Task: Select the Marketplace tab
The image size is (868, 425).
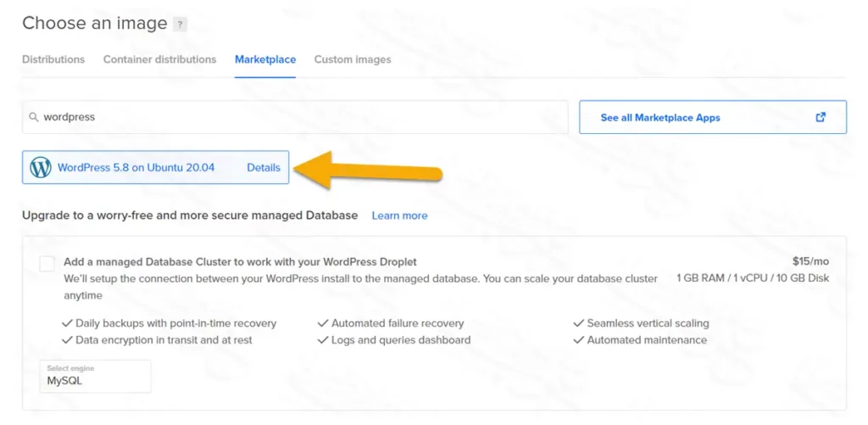Action: click(265, 59)
